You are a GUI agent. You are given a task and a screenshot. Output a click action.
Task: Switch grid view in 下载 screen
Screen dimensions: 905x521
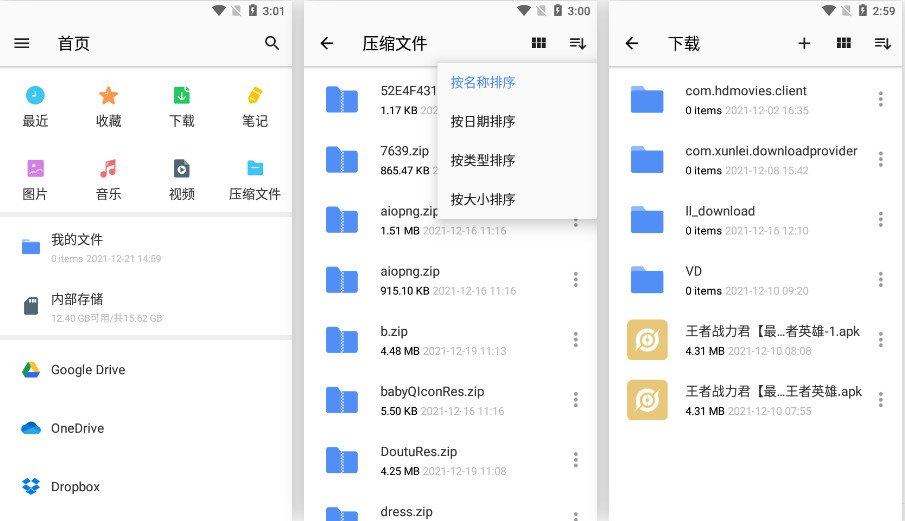[x=844, y=43]
